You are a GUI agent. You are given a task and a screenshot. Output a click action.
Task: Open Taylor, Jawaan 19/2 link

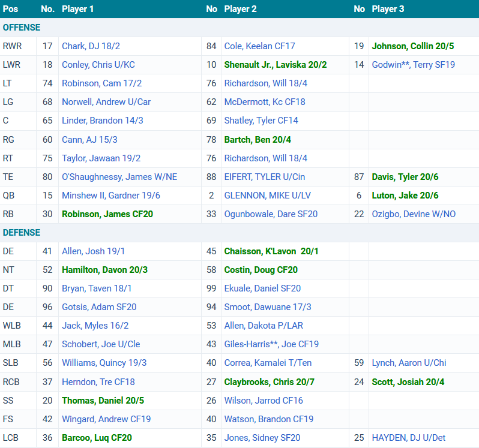click(101, 158)
